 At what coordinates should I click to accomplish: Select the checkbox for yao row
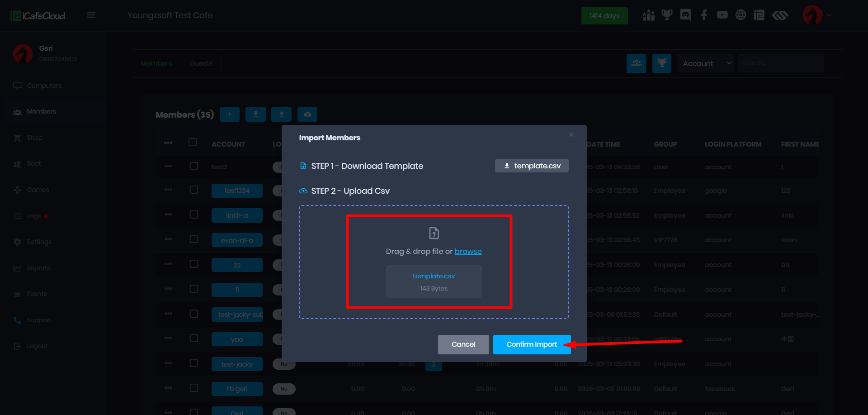click(x=194, y=339)
